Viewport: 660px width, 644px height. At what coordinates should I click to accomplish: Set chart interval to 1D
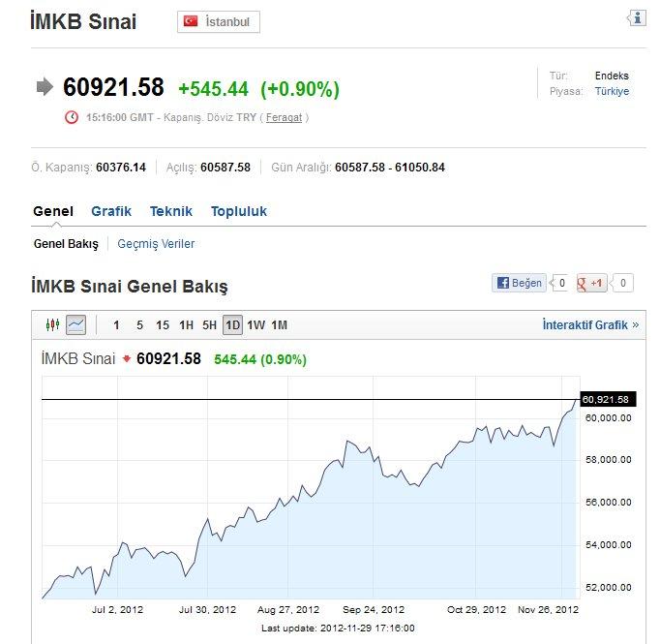(232, 325)
